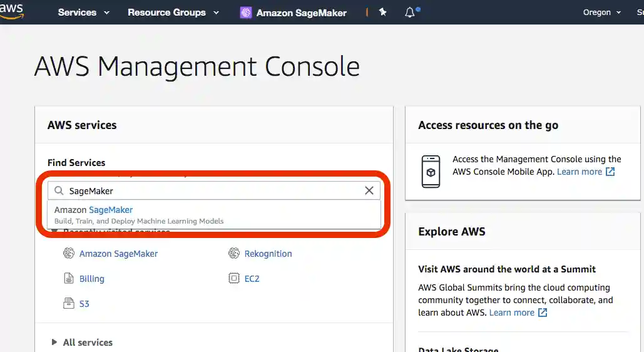
Task: Click the pin shortcuts icon
Action: [x=382, y=12]
